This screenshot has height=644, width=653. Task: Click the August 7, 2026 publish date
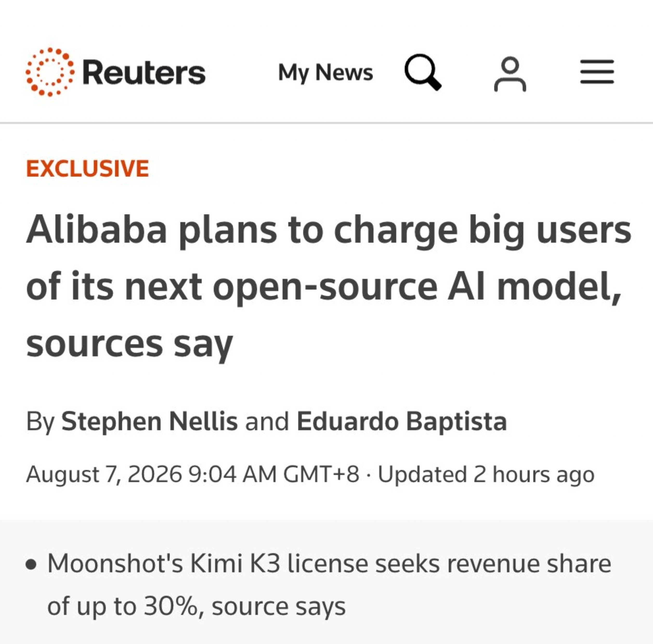[x=104, y=474]
